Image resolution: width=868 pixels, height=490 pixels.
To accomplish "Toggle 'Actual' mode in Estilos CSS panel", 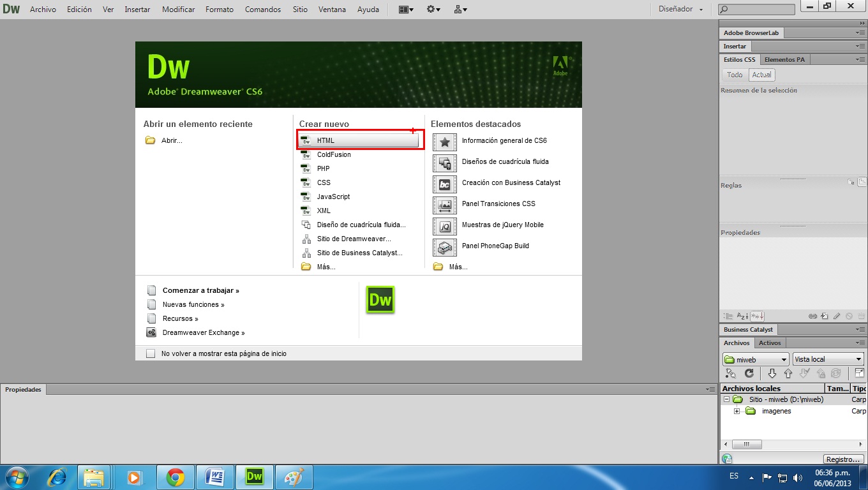I will point(761,75).
